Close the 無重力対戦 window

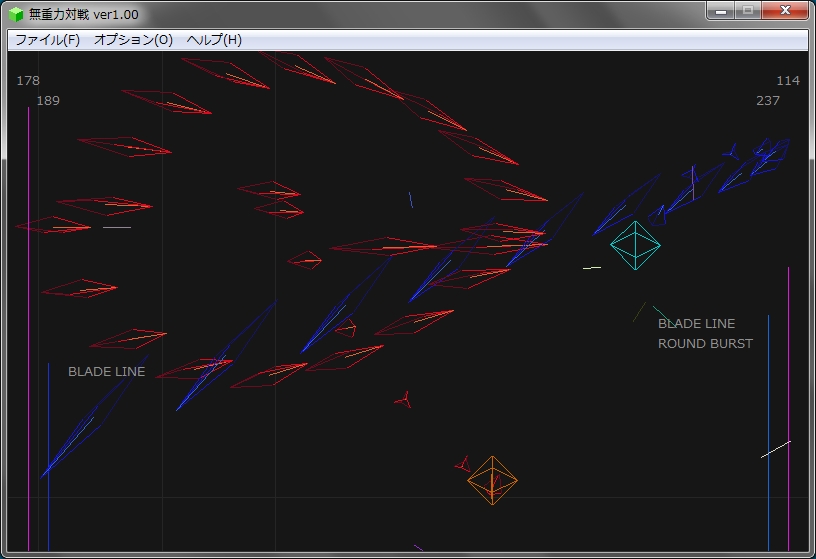point(785,11)
